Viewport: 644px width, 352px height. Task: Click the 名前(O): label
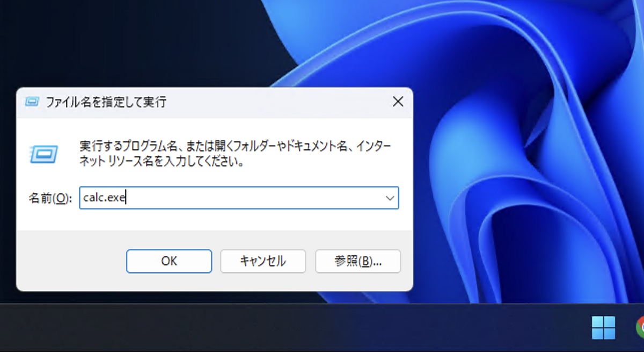(x=49, y=198)
